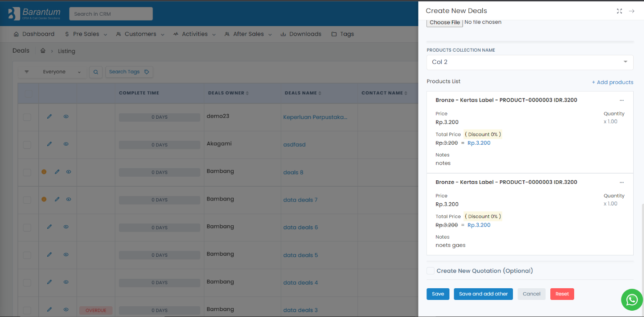View data deals 7 with eye icon
Screen dimensions: 644x317
tap(68, 199)
